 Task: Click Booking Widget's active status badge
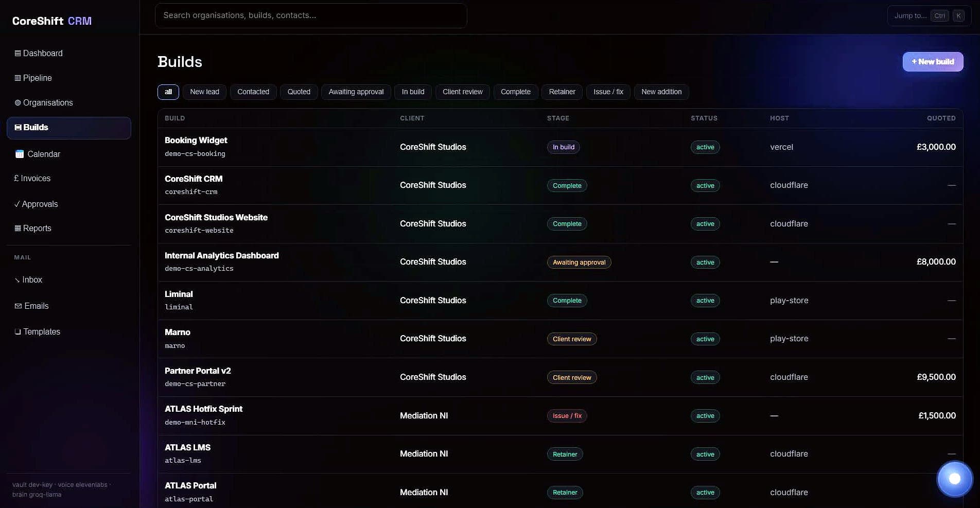click(x=705, y=147)
